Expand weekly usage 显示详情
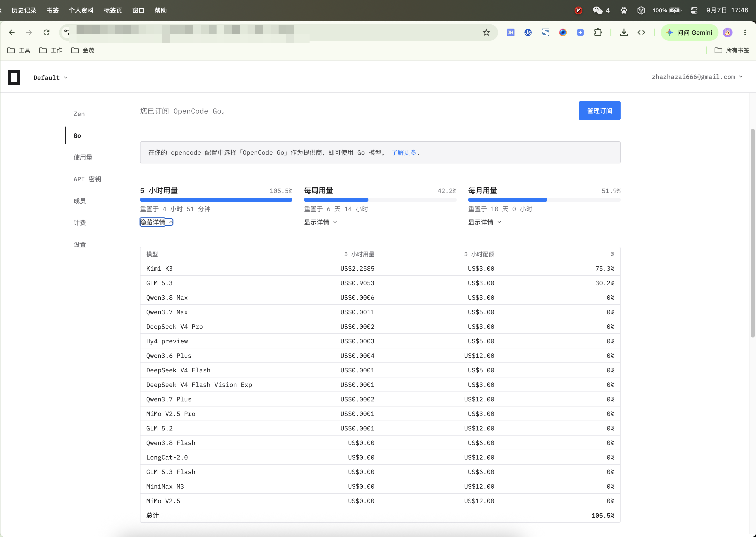Image resolution: width=756 pixels, height=537 pixels. (x=320, y=222)
